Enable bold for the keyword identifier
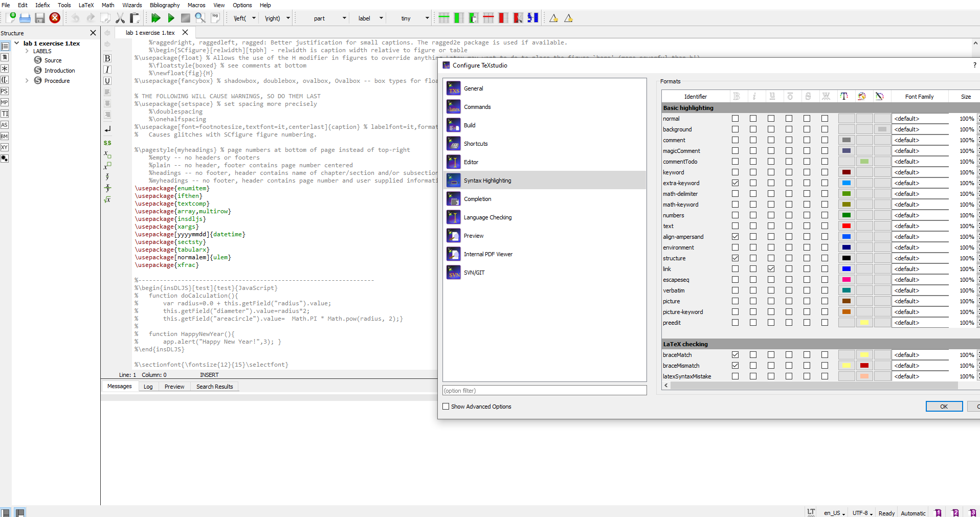The width and height of the screenshot is (980, 517). pos(736,172)
